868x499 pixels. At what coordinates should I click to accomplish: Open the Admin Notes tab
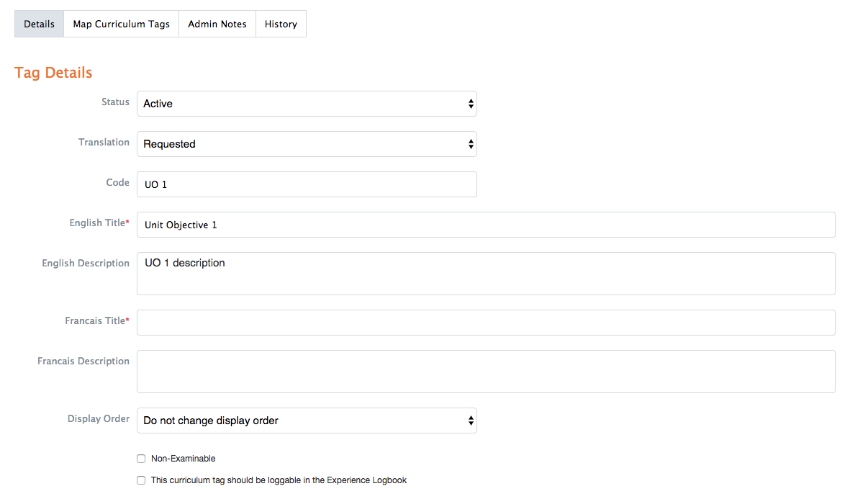(217, 24)
